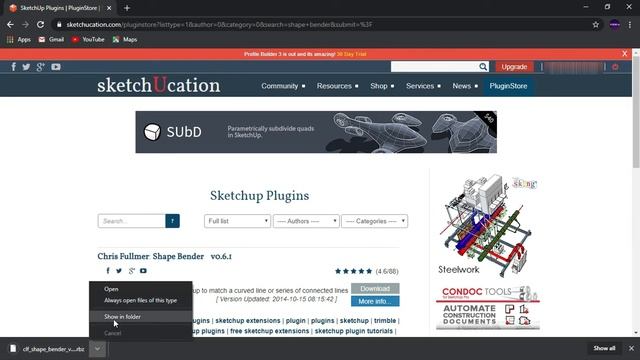Select Show in folder menu entry
Image resolution: width=640 pixels, height=360 pixels.
[x=140, y=317]
